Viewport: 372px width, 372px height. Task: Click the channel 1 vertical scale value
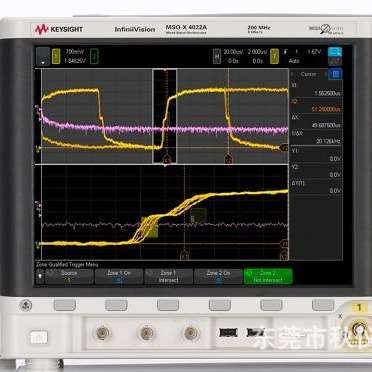(x=74, y=52)
